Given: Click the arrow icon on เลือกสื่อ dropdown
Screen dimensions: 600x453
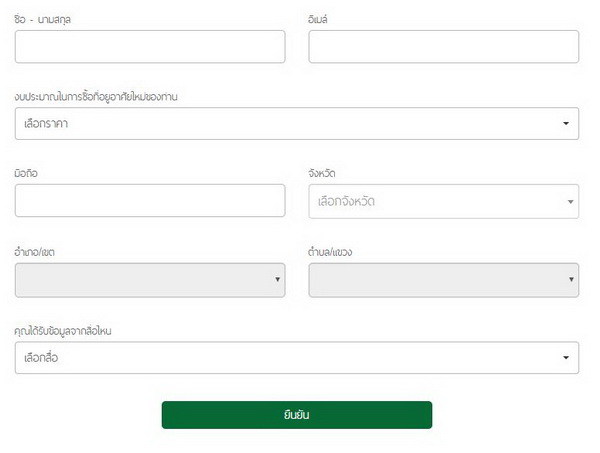Looking at the screenshot, I should coord(566,358).
